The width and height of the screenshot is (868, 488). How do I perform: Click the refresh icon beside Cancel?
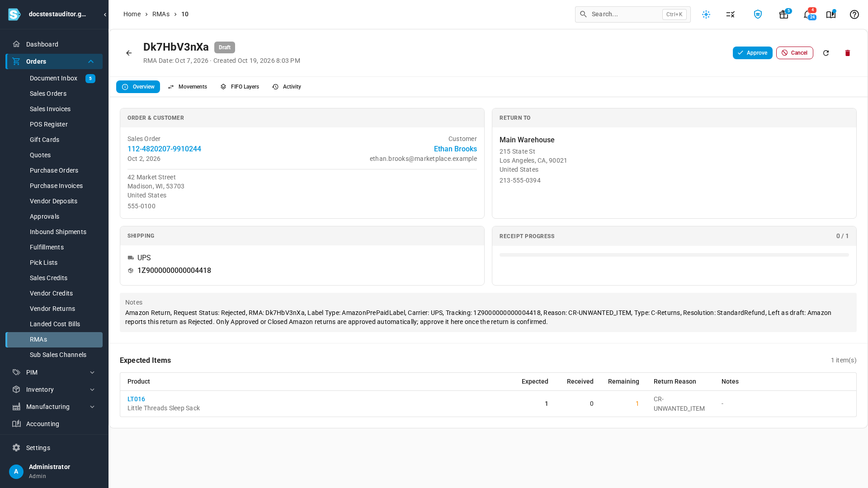click(826, 53)
